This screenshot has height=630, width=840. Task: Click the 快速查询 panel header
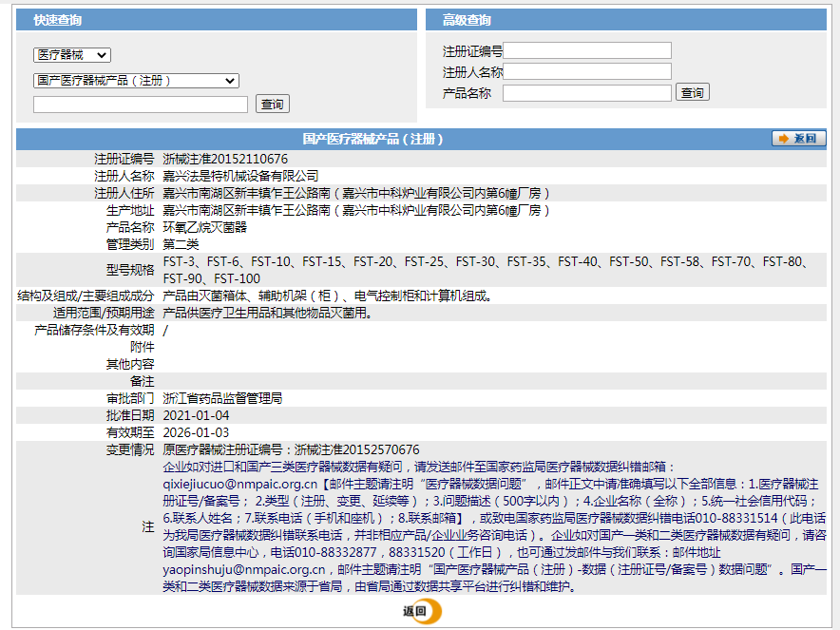(217, 20)
